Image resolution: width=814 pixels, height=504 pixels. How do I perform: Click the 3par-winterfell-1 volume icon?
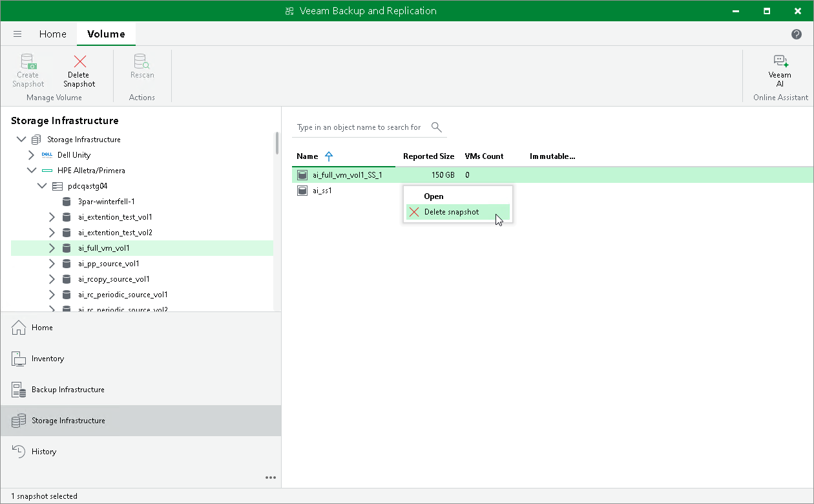(67, 202)
